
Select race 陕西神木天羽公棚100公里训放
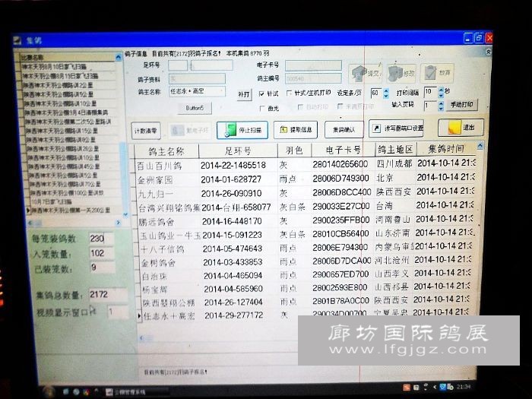pos(68,193)
